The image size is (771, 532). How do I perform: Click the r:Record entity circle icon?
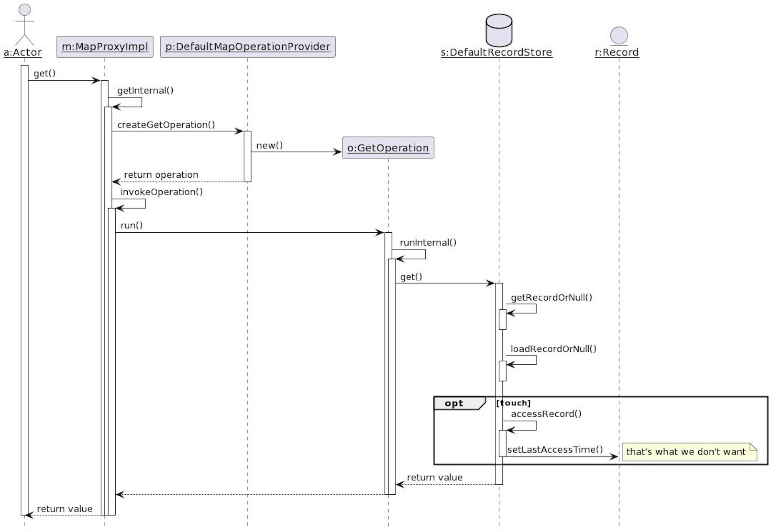pos(619,36)
